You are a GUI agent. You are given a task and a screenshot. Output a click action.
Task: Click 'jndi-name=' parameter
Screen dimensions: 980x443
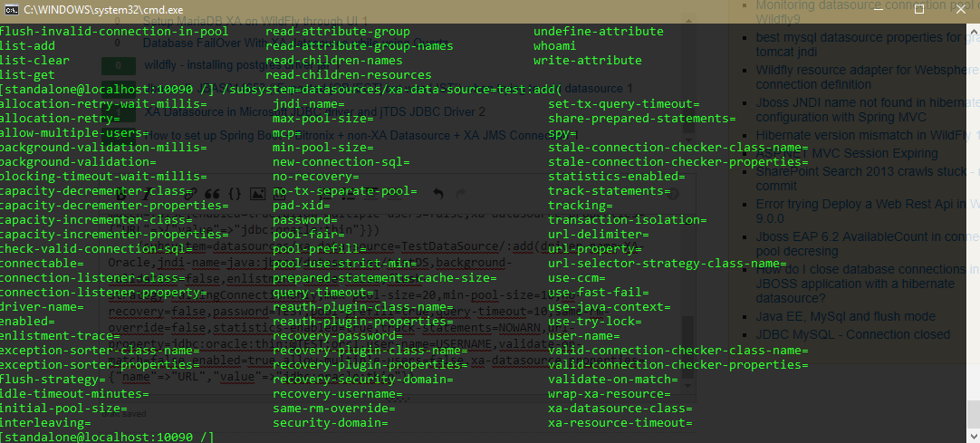coord(309,103)
